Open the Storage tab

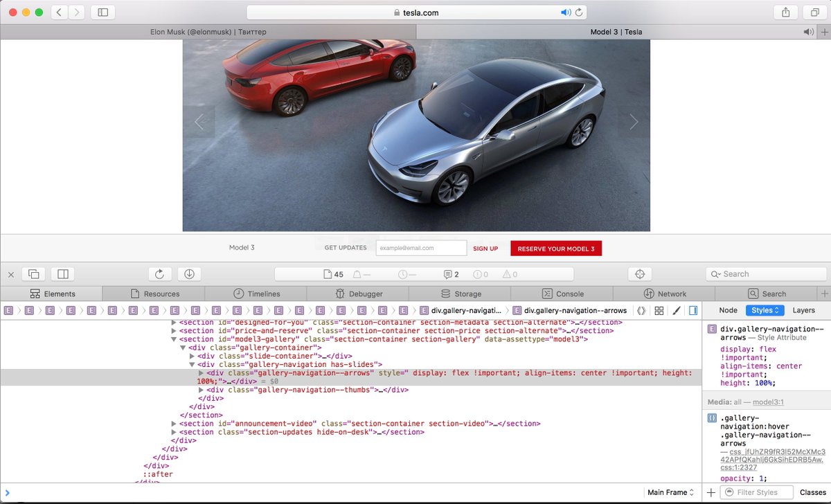tap(461, 294)
